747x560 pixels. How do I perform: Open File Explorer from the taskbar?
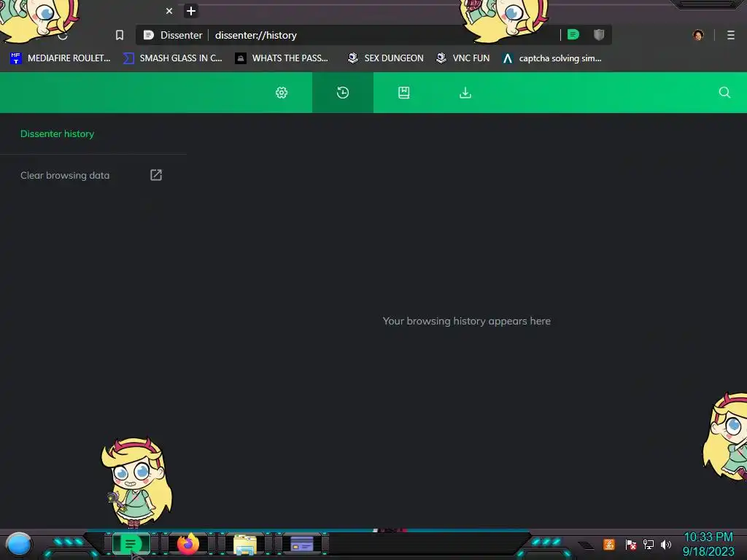tap(245, 544)
